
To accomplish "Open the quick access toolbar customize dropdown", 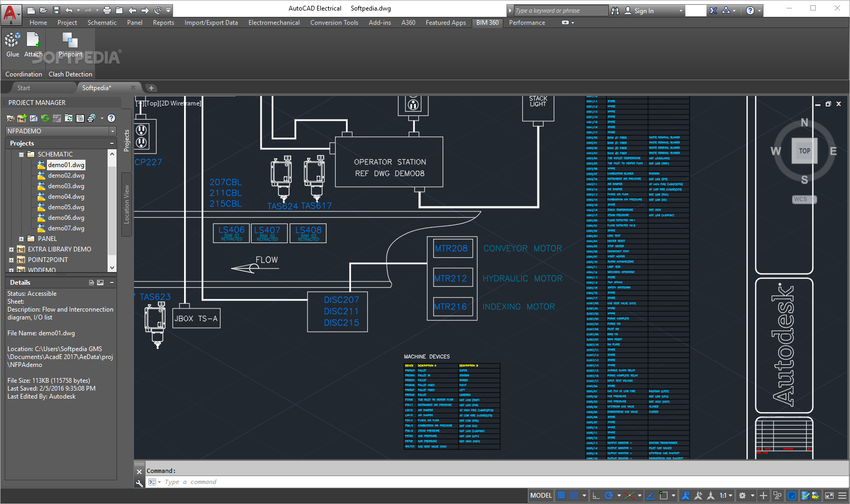I will click(169, 11).
